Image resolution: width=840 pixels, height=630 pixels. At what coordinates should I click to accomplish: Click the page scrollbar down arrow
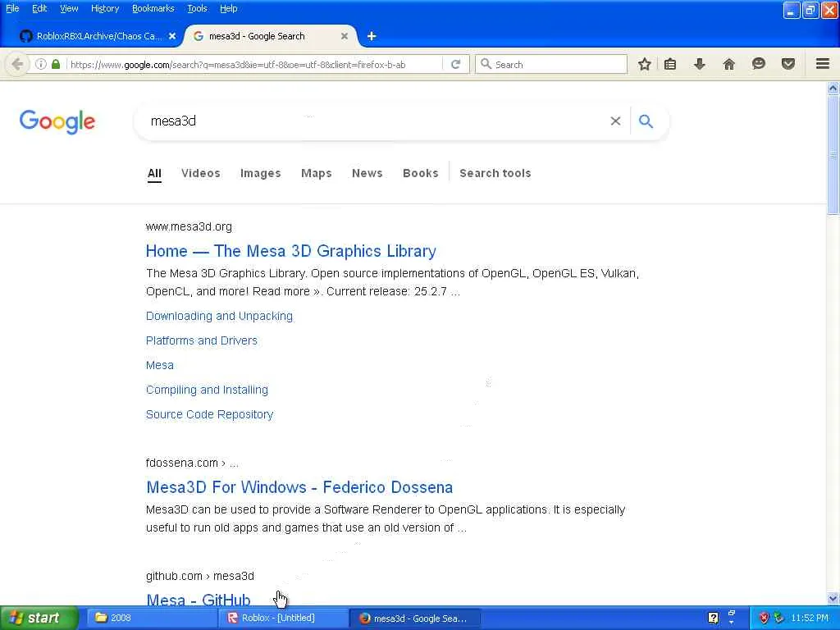pyautogui.click(x=833, y=598)
